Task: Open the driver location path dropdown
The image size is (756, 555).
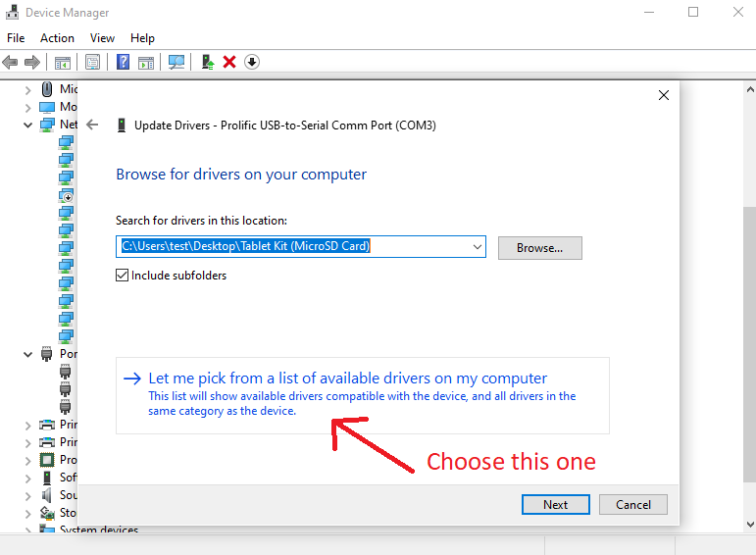Action: [x=477, y=247]
